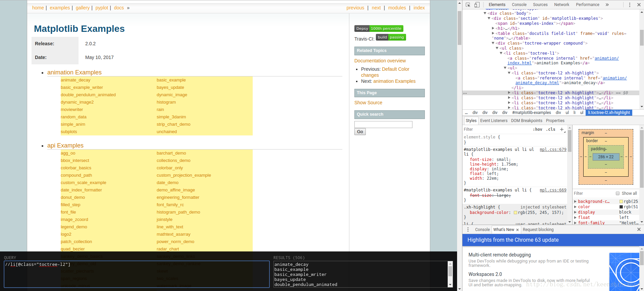This screenshot has height=291, width=644.
Task: Open the double_pendulum_animated example link
Action: [x=88, y=95]
